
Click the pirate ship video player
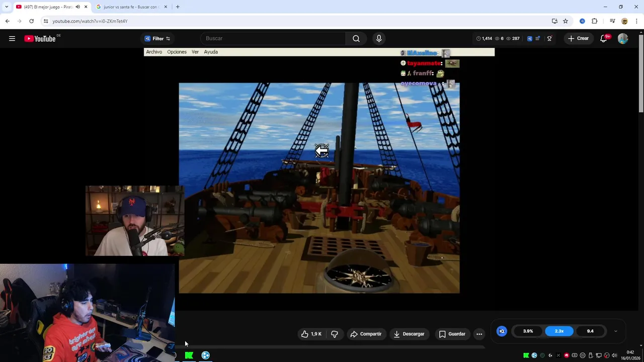pyautogui.click(x=319, y=188)
